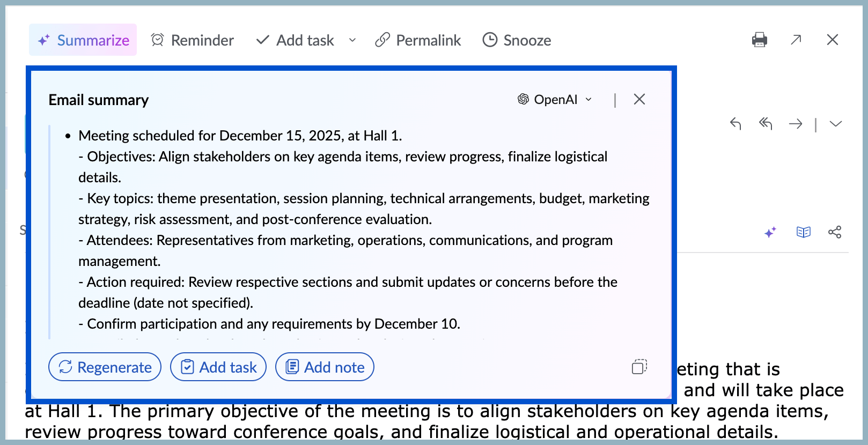The image size is (868, 445).
Task: Open email in new window arrow icon
Action: [x=796, y=40]
